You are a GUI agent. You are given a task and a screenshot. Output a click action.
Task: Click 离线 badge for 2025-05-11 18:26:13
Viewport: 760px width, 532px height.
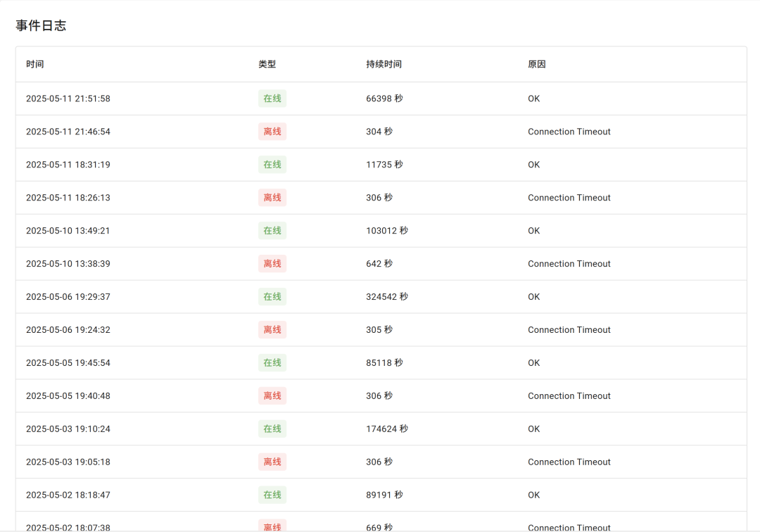[x=272, y=198]
